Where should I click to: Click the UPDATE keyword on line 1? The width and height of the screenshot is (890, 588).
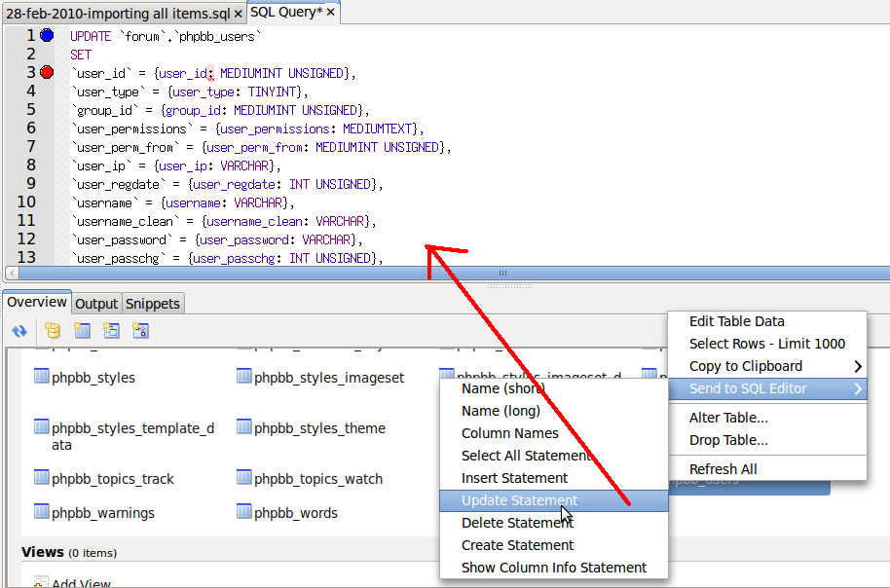tap(91, 36)
